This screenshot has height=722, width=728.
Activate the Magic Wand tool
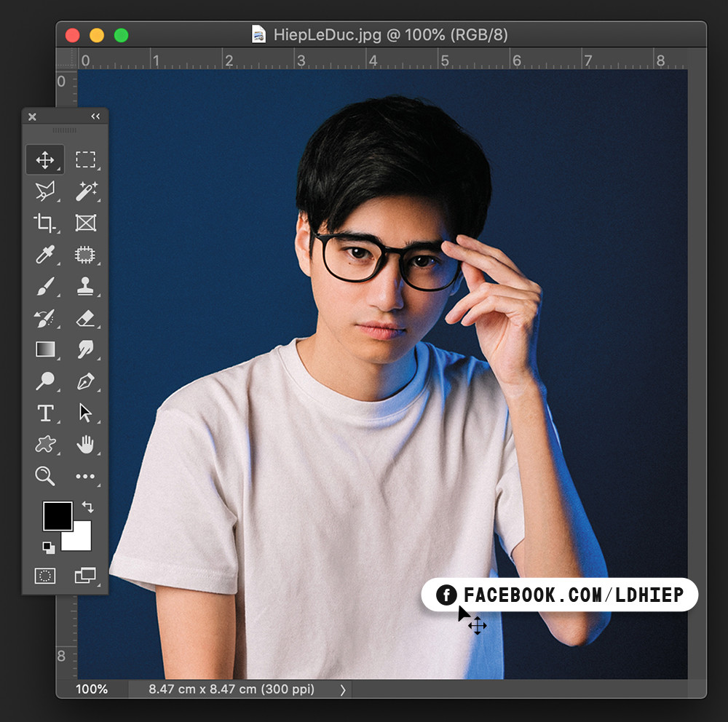pos(86,191)
